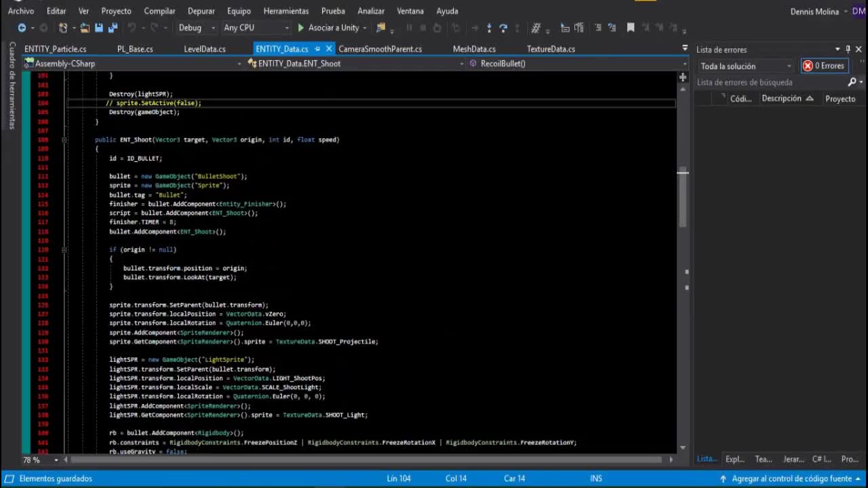Click the search magnifier in Lista de errores
Viewport: 868px width, 488px height.
853,81
